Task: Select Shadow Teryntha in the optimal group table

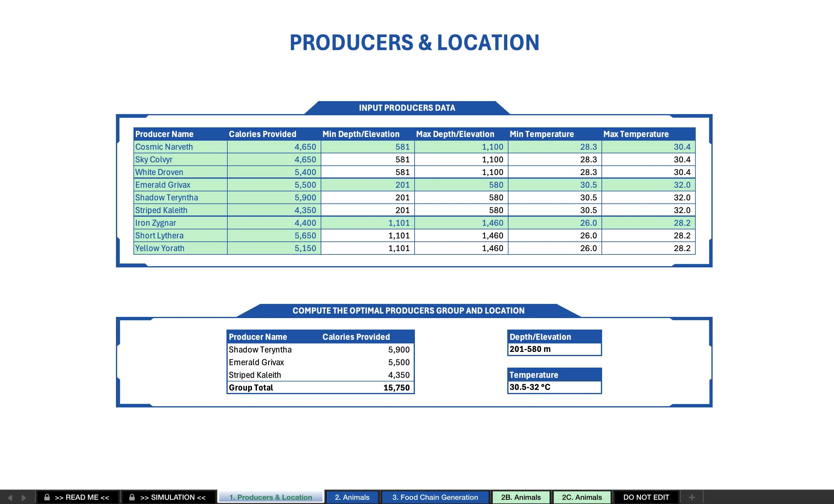Action: pyautogui.click(x=260, y=349)
